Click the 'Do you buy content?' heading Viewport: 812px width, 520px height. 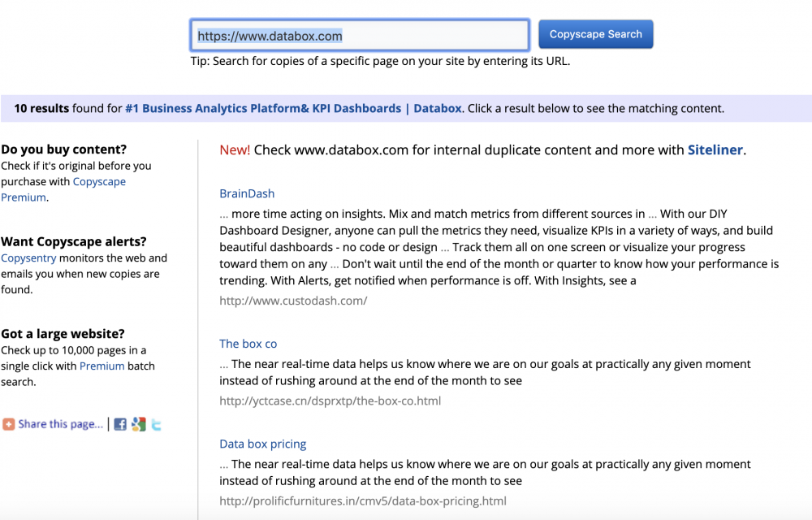tap(64, 149)
